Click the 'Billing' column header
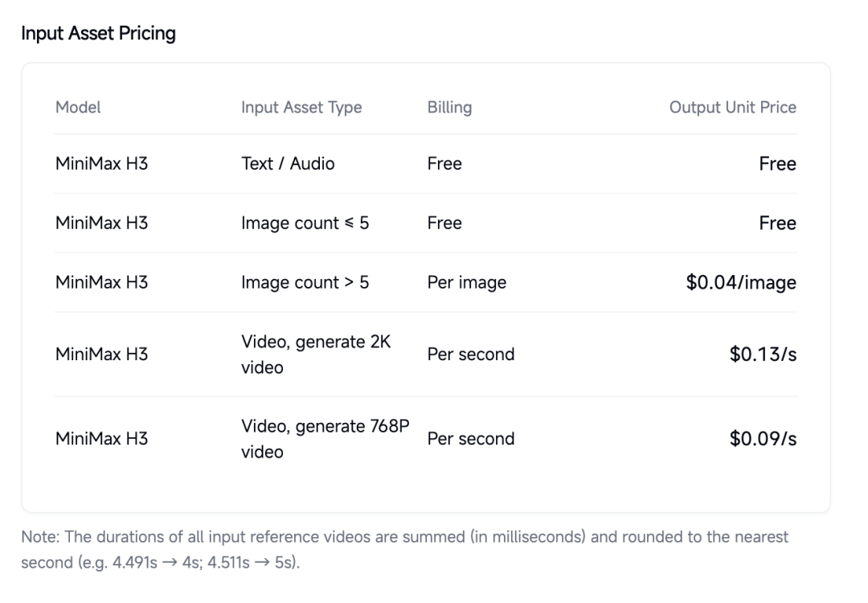 click(x=449, y=108)
